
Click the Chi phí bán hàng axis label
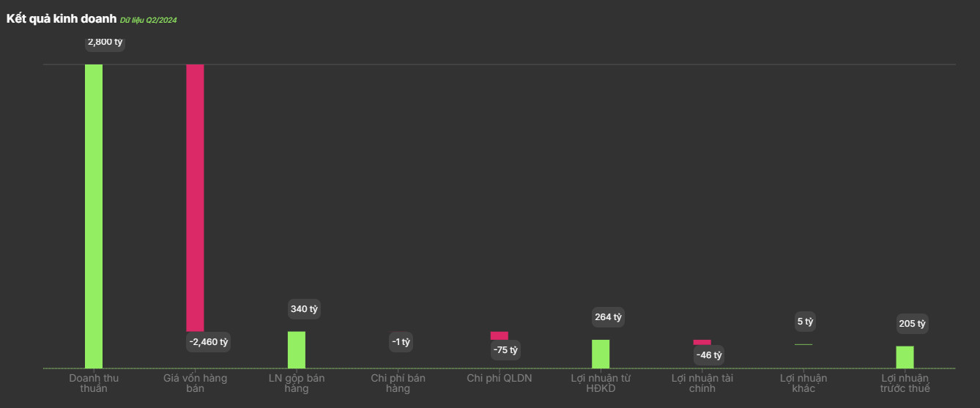[x=398, y=383]
